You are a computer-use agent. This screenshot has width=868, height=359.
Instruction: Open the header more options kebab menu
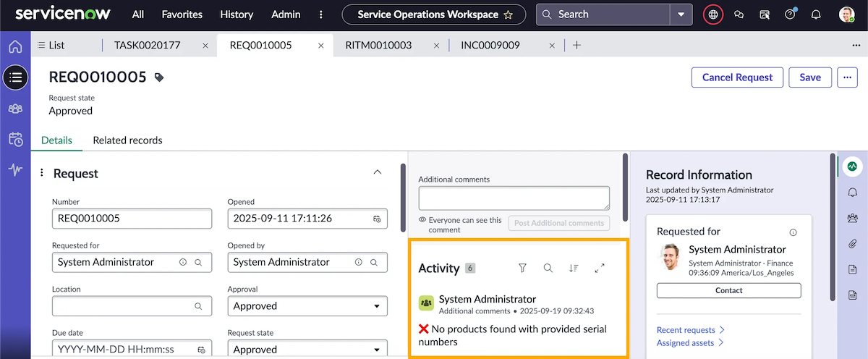(321, 14)
